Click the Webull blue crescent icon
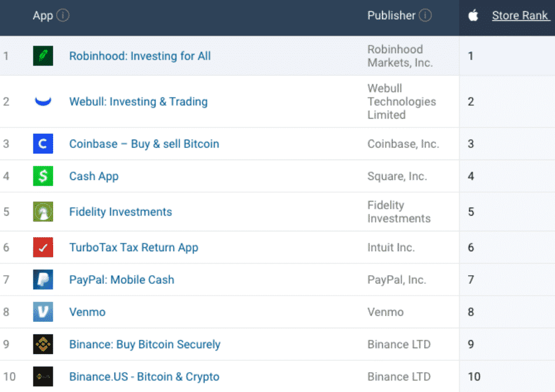This screenshot has width=555, height=392. coord(43,102)
